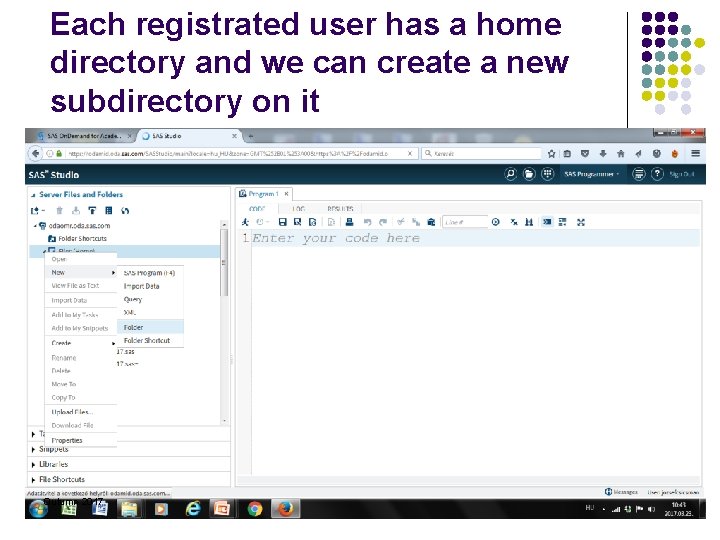Select SAS Program (F4) in New submenu
The height and width of the screenshot is (540, 720).
pos(150,273)
